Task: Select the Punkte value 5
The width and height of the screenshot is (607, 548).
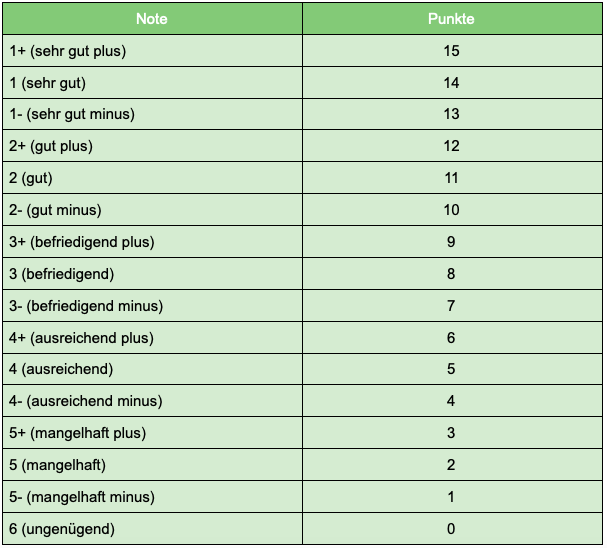Action: [452, 369]
